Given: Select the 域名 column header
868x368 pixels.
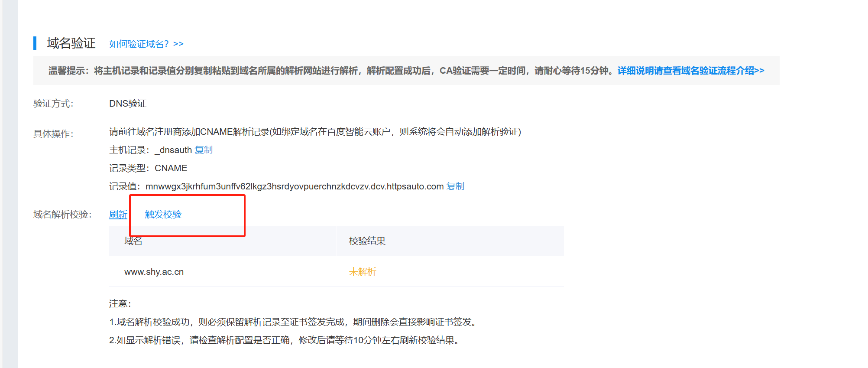Looking at the screenshot, I should point(133,241).
